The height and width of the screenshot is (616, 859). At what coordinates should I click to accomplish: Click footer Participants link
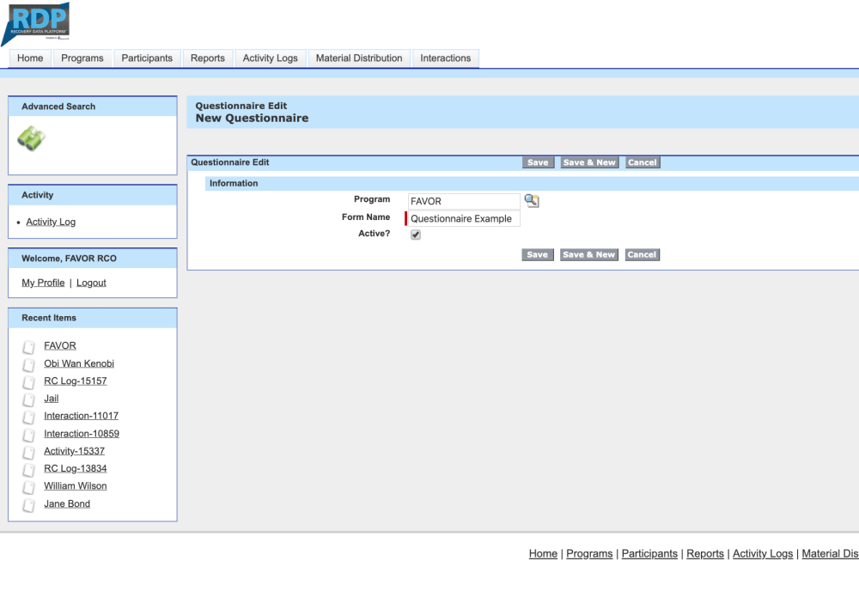[x=649, y=553]
